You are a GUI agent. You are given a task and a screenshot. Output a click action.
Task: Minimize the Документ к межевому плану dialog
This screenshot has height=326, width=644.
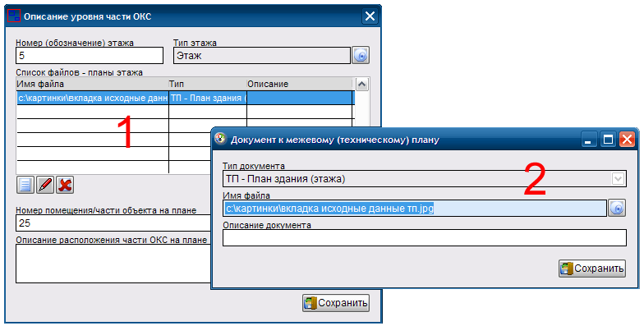click(589, 140)
